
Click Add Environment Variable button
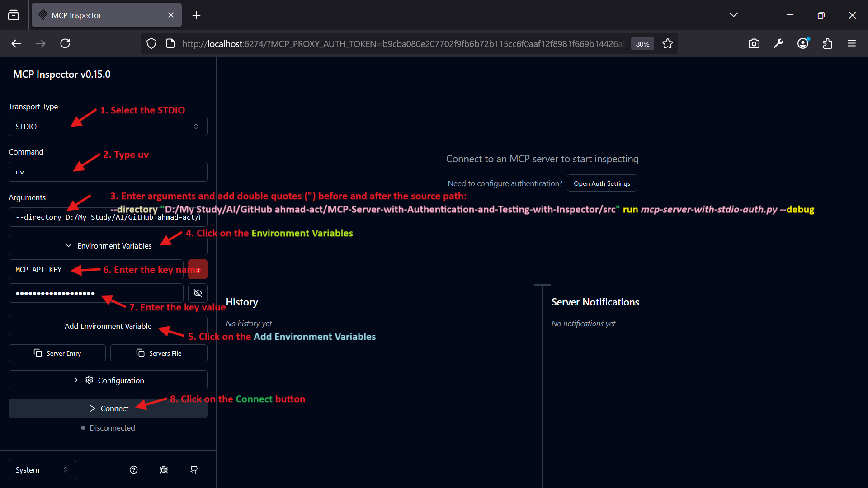pos(108,326)
